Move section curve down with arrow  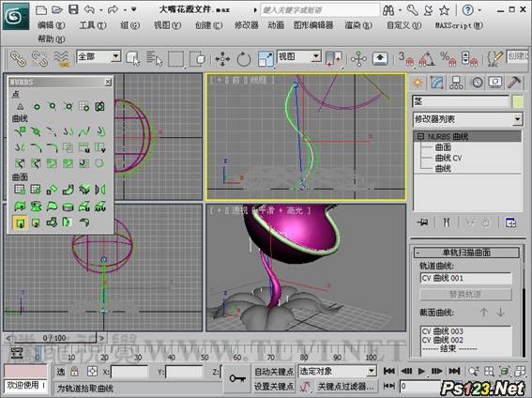point(500,312)
